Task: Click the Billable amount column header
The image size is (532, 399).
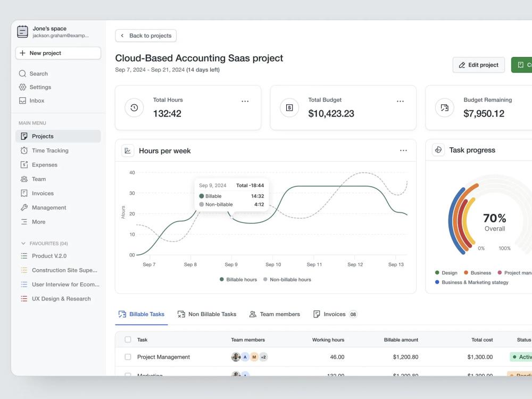Action: (x=401, y=339)
